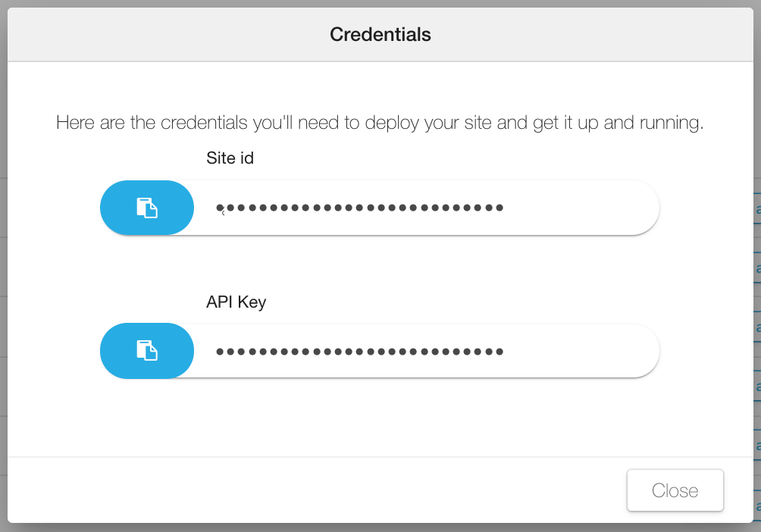
Task: Click the topmost partially hidden link behind dialog
Action: (x=757, y=209)
